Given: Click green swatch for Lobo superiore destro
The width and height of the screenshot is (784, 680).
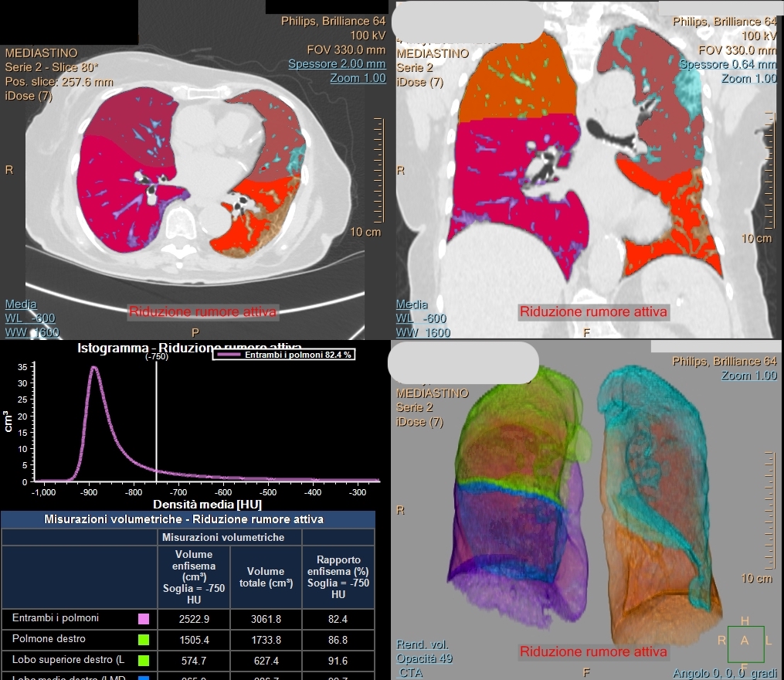Looking at the screenshot, I should 143,661.
